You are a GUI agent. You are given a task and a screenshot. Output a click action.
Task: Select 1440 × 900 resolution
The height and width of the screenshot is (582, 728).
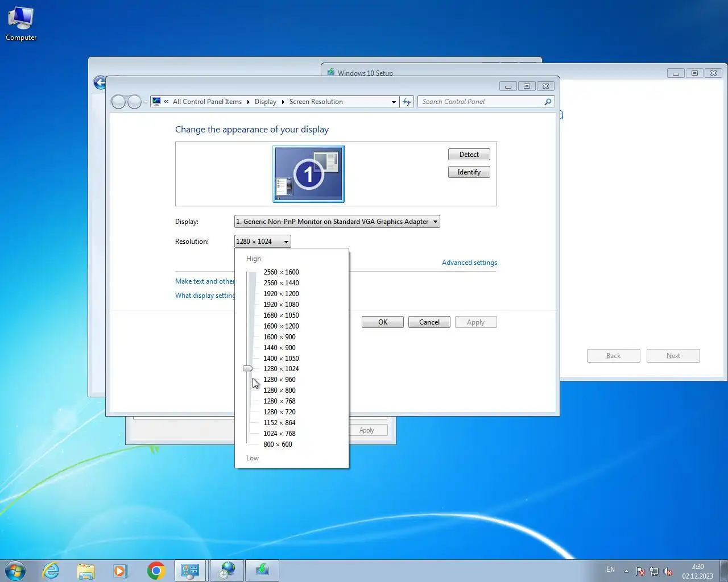click(279, 348)
